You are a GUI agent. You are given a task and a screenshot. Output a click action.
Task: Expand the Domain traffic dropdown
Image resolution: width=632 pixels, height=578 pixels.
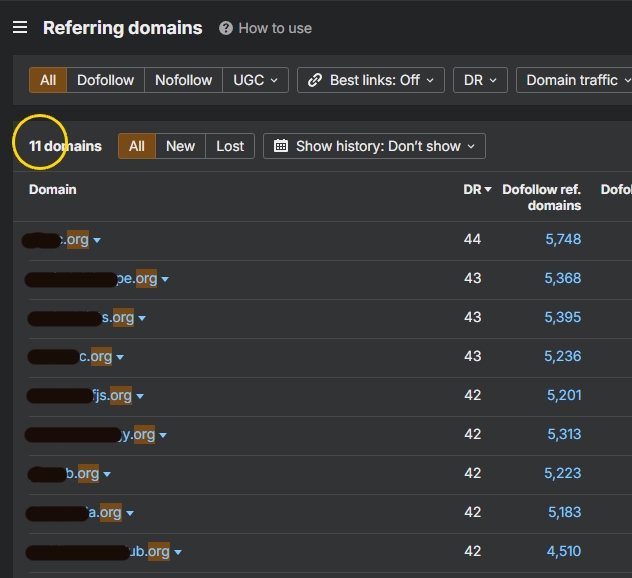(575, 80)
